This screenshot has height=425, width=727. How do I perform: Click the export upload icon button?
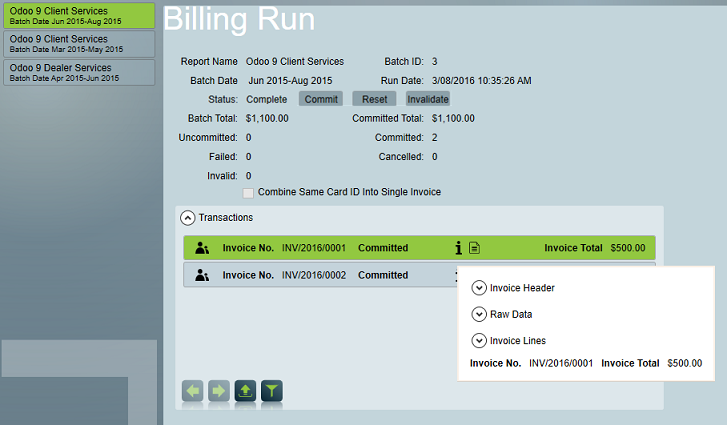(245, 391)
